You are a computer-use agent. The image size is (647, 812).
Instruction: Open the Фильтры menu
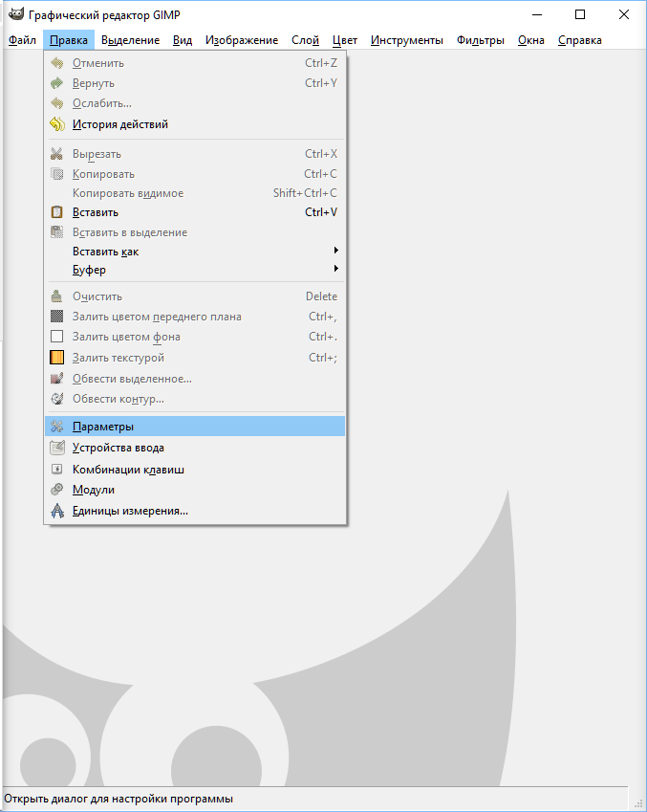pyautogui.click(x=481, y=40)
